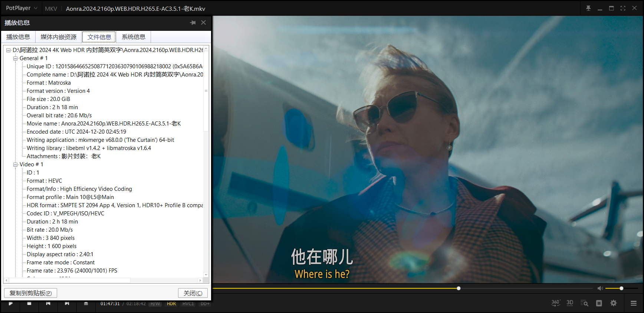This screenshot has height=313, width=644.
Task: Click the DD+ audio codec indicator
Action: click(x=205, y=304)
